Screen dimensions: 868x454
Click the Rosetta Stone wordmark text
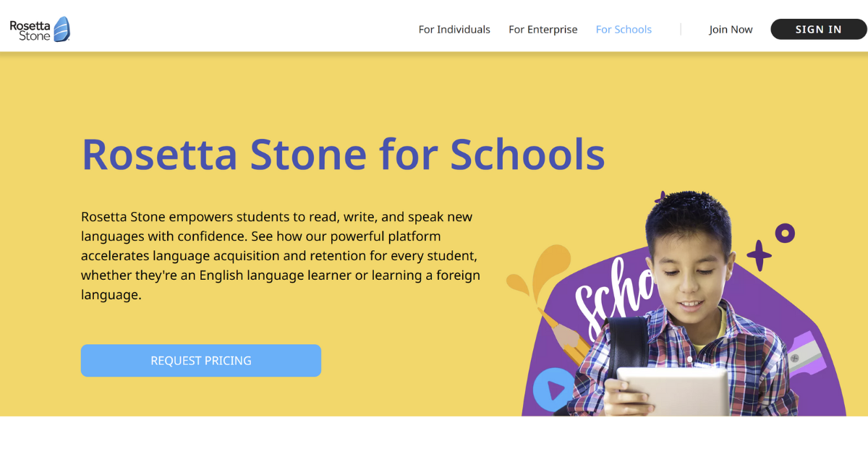(29, 30)
